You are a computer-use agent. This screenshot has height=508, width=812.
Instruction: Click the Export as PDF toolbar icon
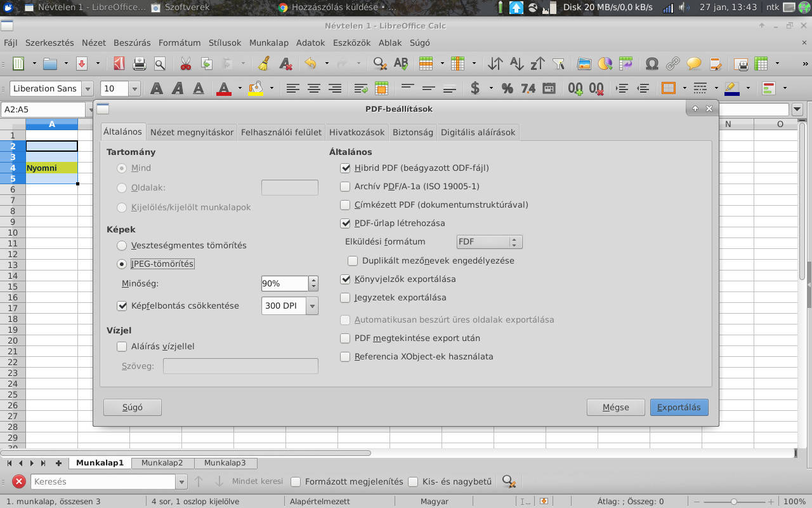point(119,63)
